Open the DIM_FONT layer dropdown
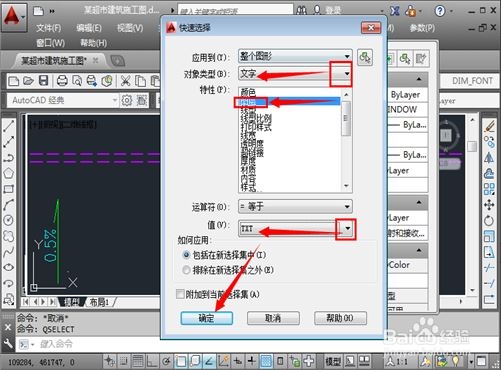 pos(471,81)
